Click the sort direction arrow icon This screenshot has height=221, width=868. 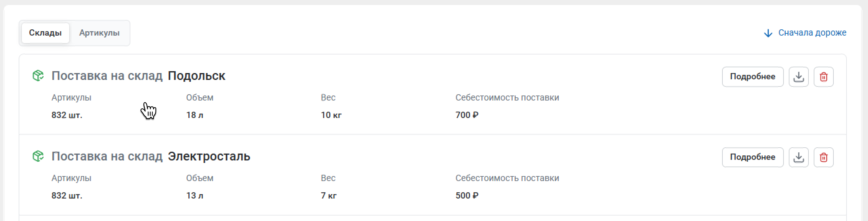768,33
